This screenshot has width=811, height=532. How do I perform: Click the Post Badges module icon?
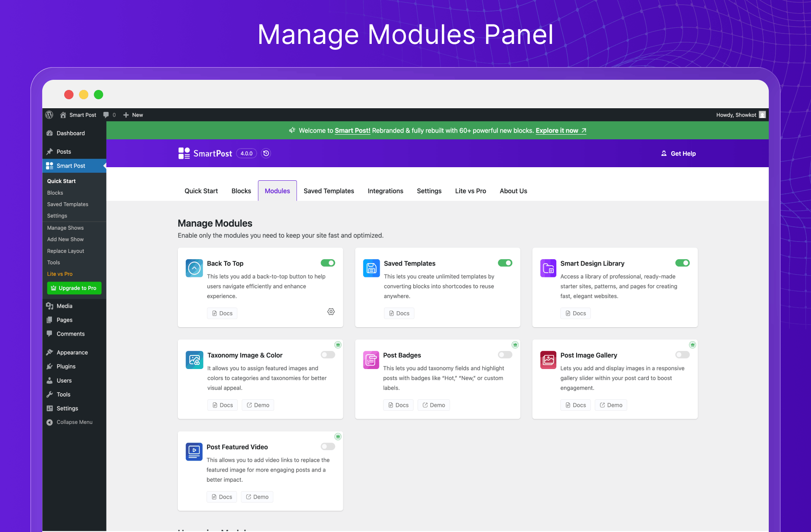point(371,360)
